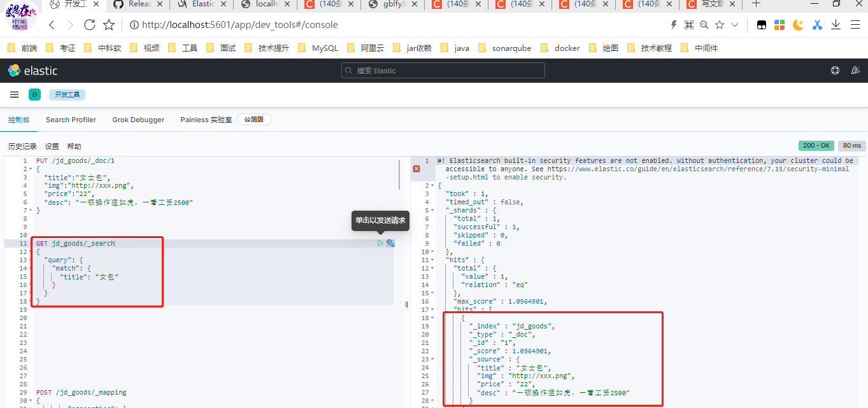Open the Painless 实验室 tab

point(206,120)
